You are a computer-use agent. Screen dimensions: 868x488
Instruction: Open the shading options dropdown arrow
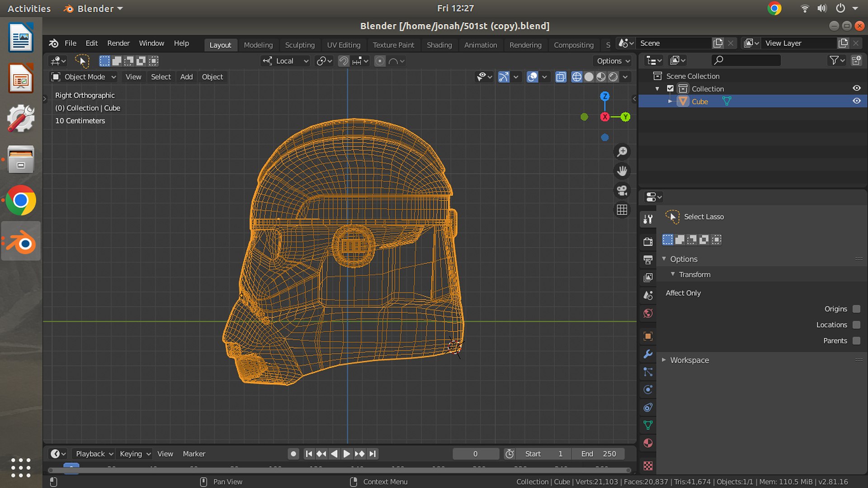click(x=625, y=77)
